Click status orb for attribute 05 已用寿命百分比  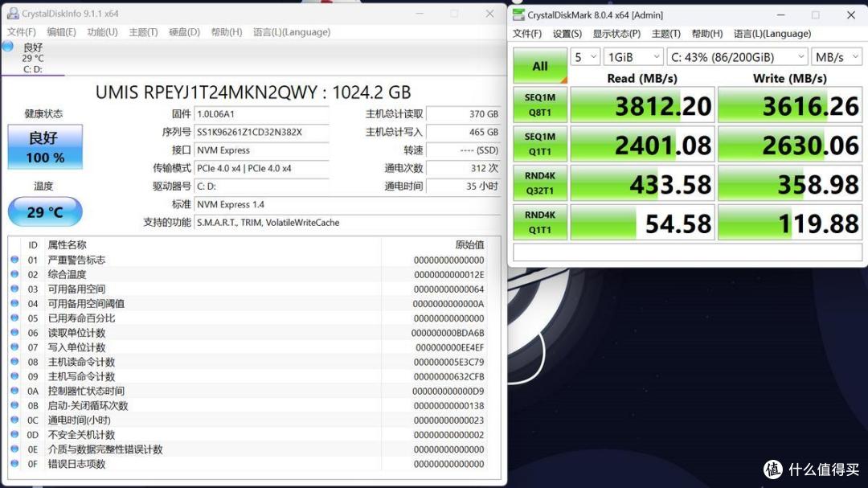(x=14, y=318)
